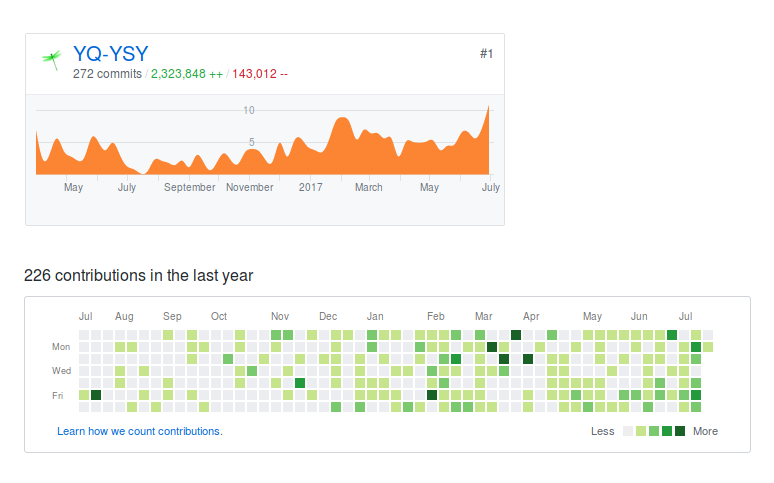Click the light green legend swatch
Viewport: 774px width, 483px height.
tap(641, 431)
